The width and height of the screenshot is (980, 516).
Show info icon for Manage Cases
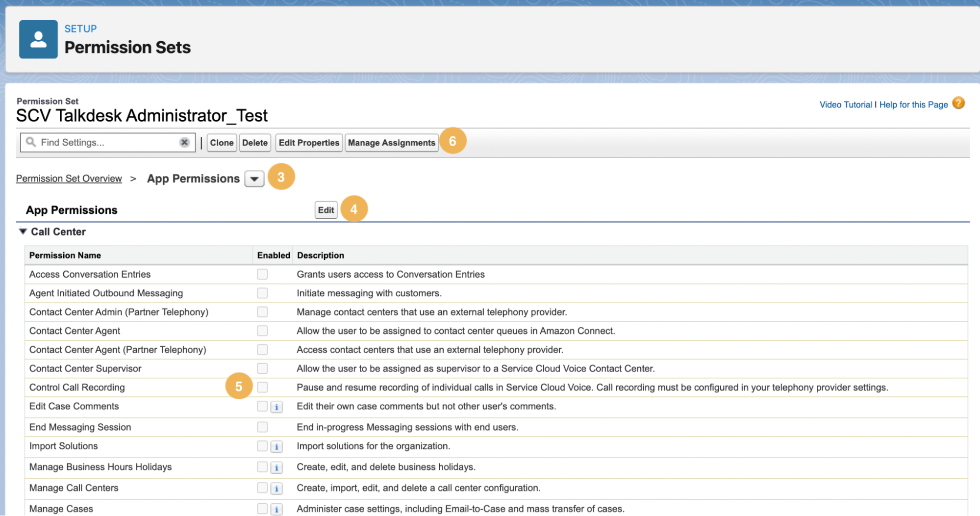(x=276, y=510)
